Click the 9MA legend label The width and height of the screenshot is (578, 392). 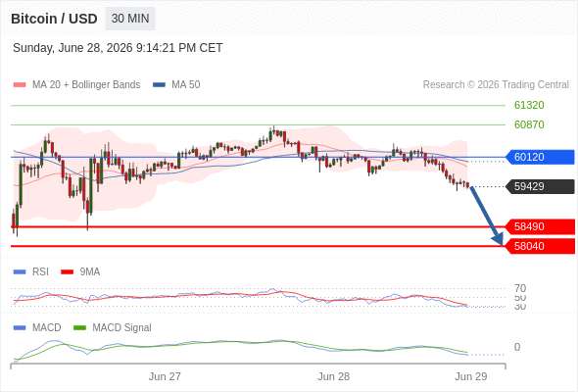click(x=90, y=272)
